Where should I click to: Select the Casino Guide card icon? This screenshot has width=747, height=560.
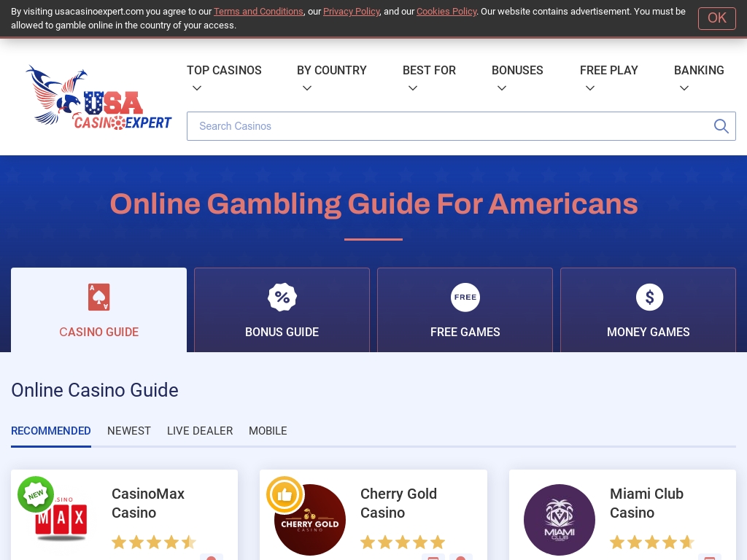click(x=99, y=297)
